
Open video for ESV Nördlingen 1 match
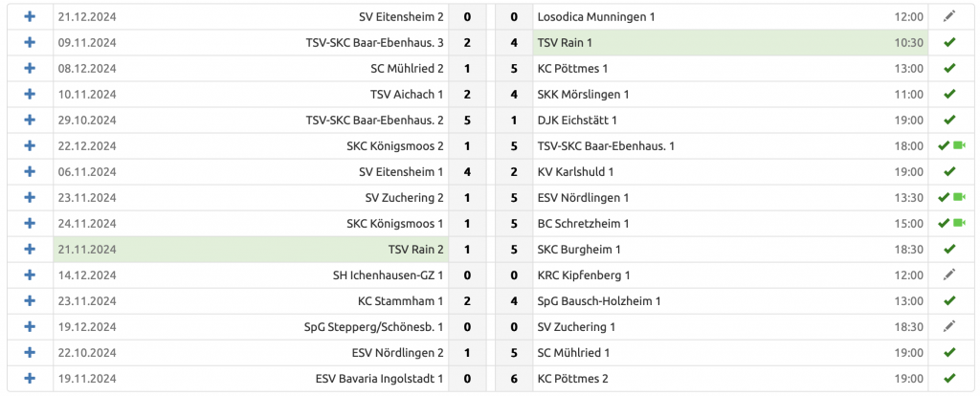pos(958,198)
